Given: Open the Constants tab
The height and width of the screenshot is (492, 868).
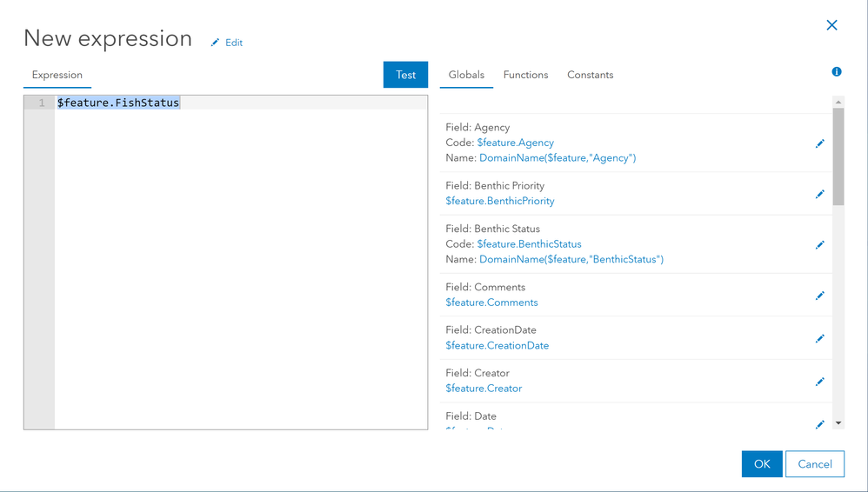Looking at the screenshot, I should 590,75.
